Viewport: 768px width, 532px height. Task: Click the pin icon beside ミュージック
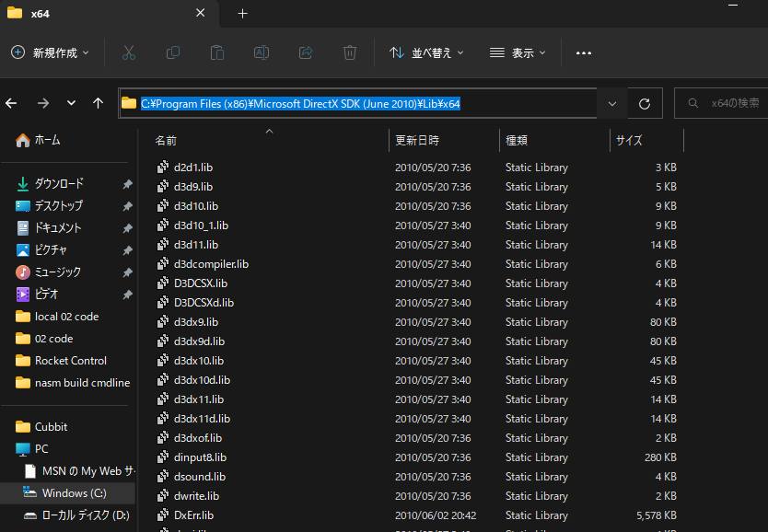coord(127,272)
